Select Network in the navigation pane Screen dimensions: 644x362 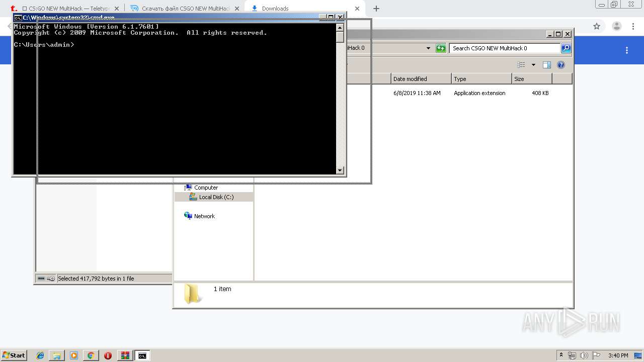coord(204,216)
